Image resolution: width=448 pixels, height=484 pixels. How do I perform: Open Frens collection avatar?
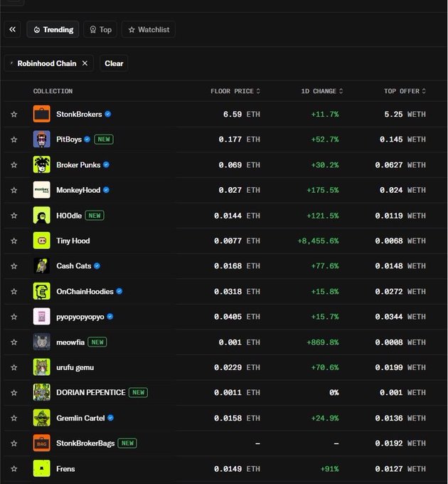tap(42, 468)
